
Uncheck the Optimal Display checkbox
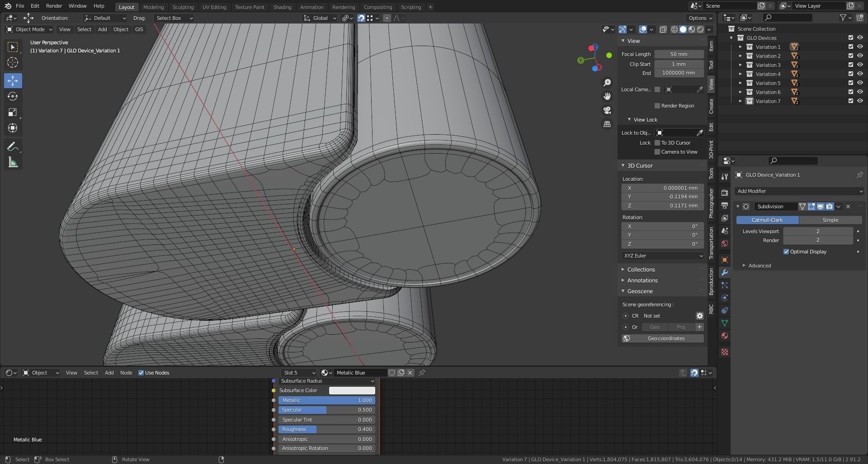pyautogui.click(x=786, y=252)
